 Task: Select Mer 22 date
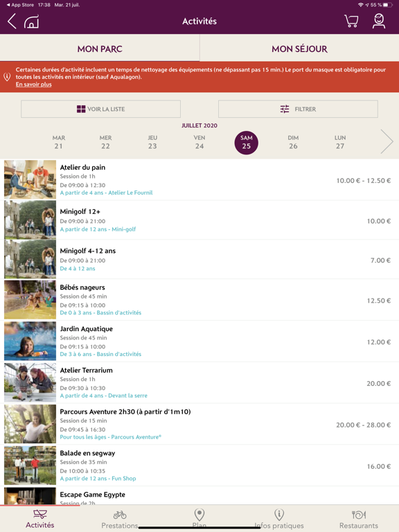[x=105, y=142]
